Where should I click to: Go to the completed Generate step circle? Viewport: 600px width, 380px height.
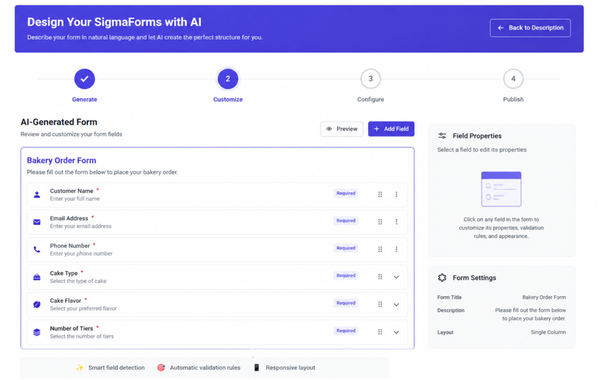85,79
